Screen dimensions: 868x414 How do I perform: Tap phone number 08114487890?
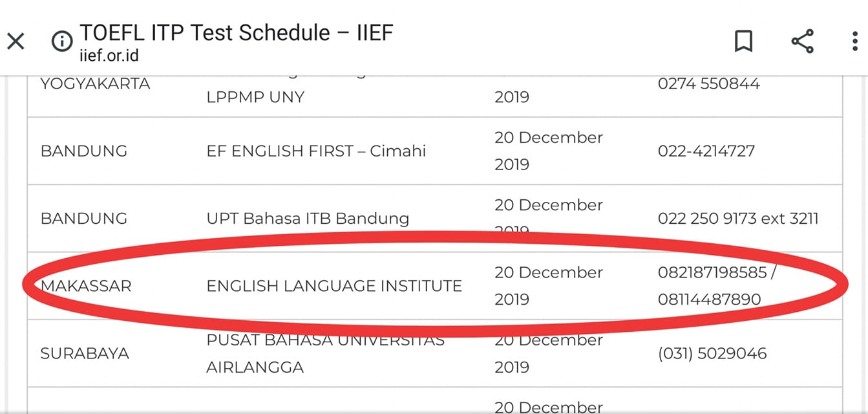click(709, 300)
